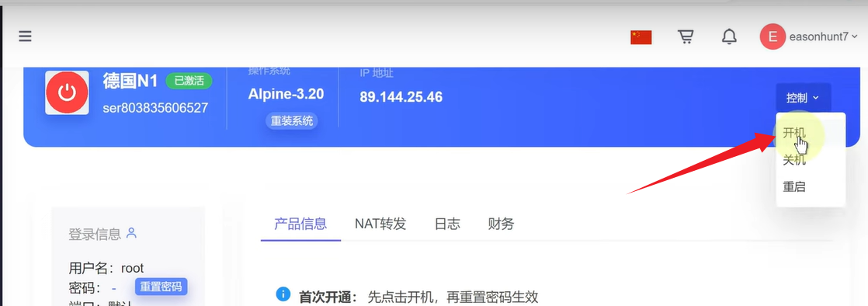Switch to the NAT转发 tab
This screenshot has height=306, width=868.
pos(380,224)
